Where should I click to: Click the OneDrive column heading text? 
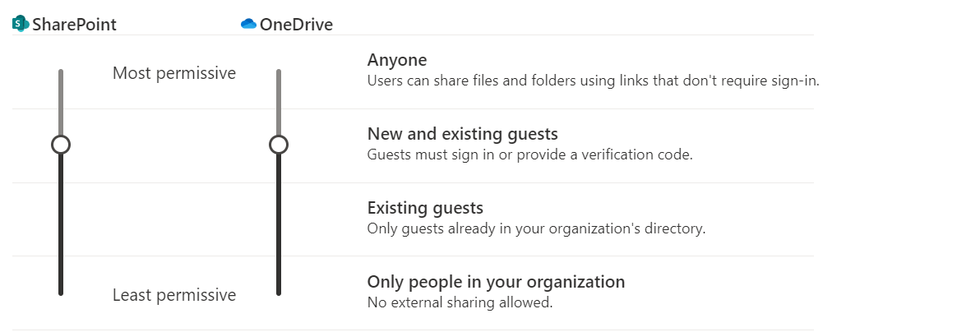[x=296, y=25]
